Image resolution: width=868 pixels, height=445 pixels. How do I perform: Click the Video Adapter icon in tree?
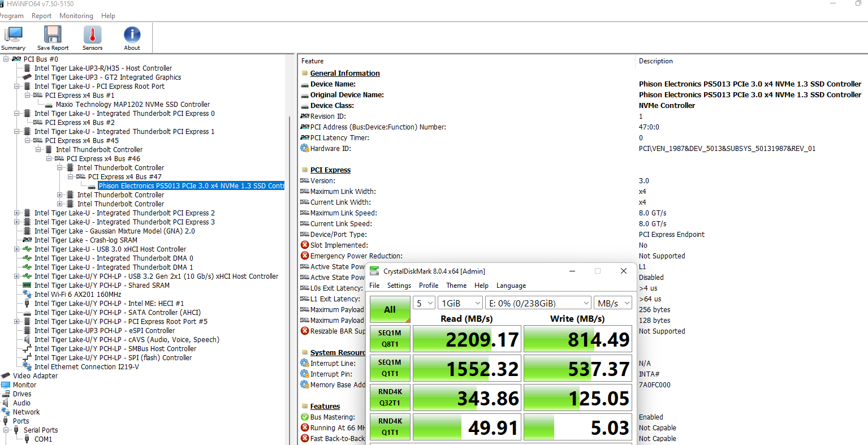click(x=6, y=375)
